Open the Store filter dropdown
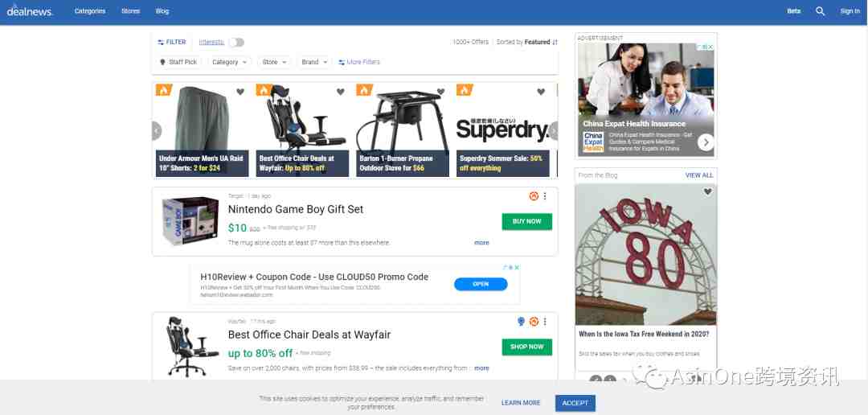 274,62
